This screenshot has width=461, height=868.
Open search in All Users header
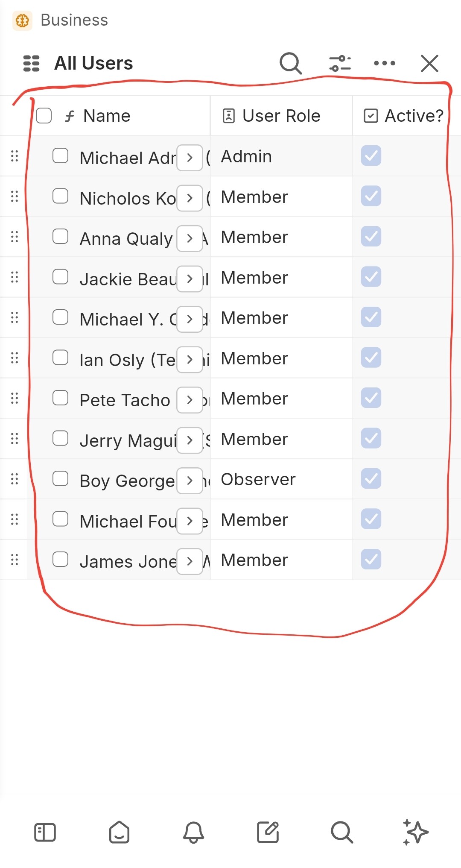tap(291, 63)
